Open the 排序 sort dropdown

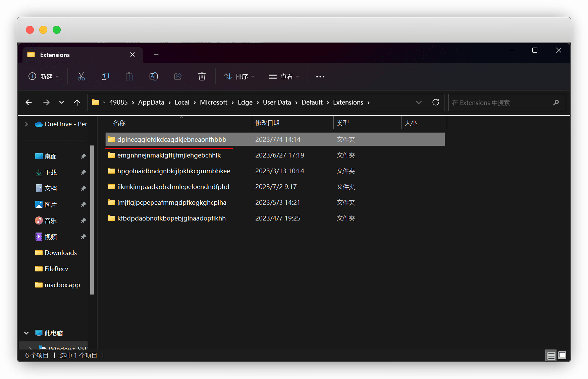239,76
